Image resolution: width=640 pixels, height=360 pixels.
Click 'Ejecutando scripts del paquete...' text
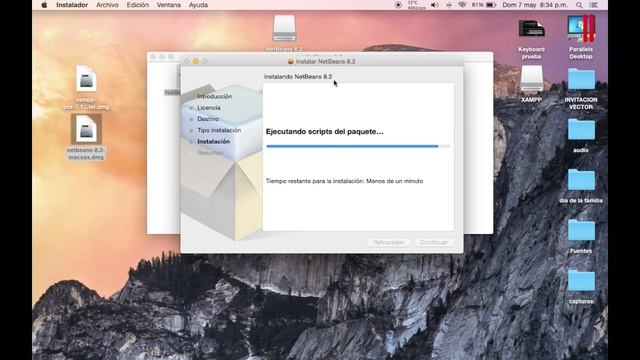(x=324, y=131)
